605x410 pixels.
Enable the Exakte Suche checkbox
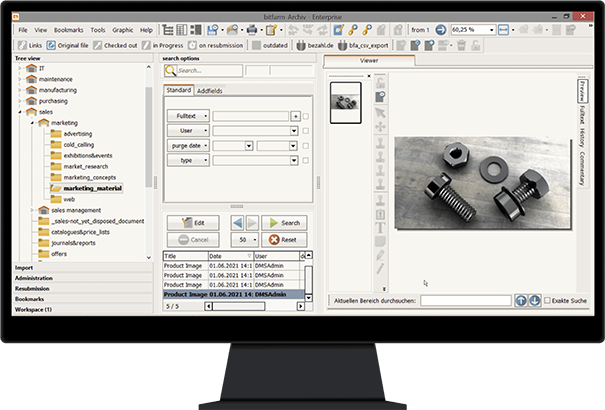tap(547, 300)
